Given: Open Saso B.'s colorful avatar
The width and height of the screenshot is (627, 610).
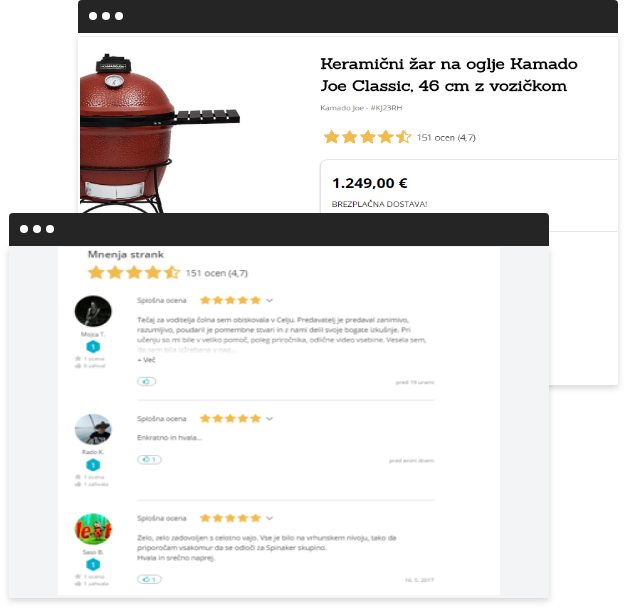Looking at the screenshot, I should click(x=93, y=529).
